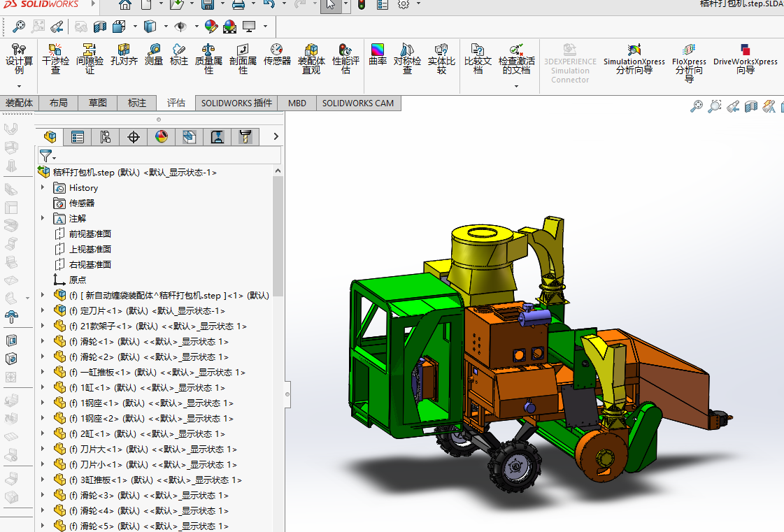Screen dimensions: 784x532
Task: Select the 孔对齐 hole alignment tool
Action: [x=124, y=55]
